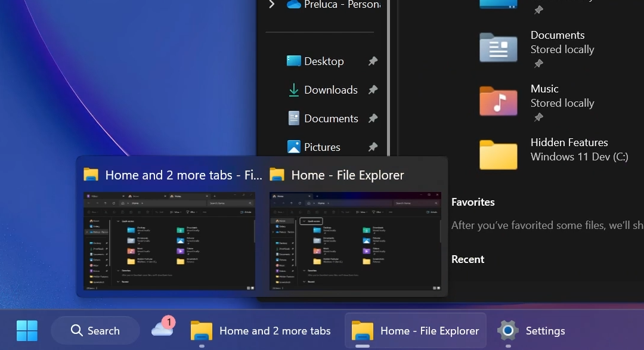644x350 pixels.
Task: Collapse the Preluca - Personal section chevron
Action: [x=271, y=5]
